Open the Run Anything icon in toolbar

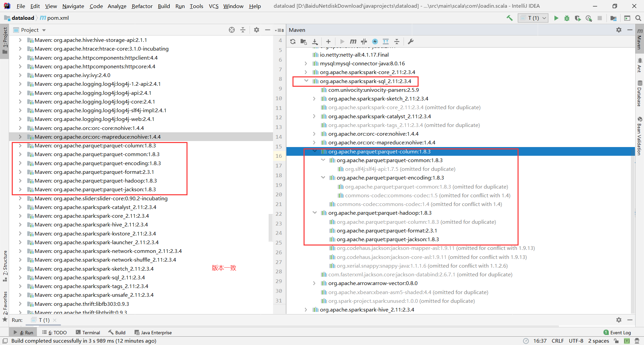[x=627, y=18]
